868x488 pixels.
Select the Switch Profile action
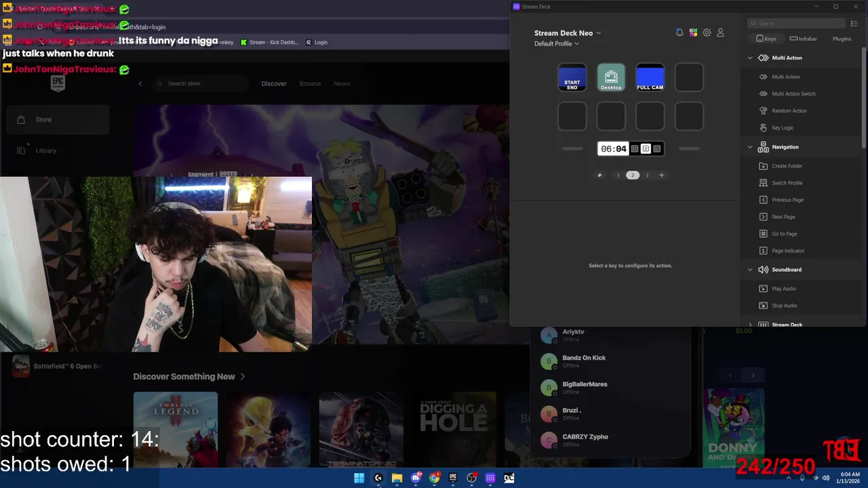point(787,183)
